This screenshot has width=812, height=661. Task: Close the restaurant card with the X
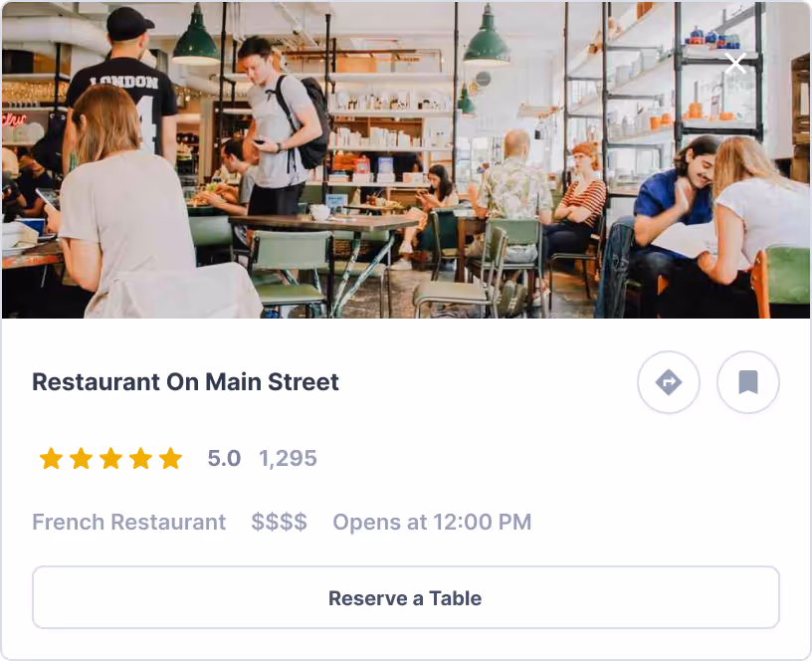click(735, 63)
